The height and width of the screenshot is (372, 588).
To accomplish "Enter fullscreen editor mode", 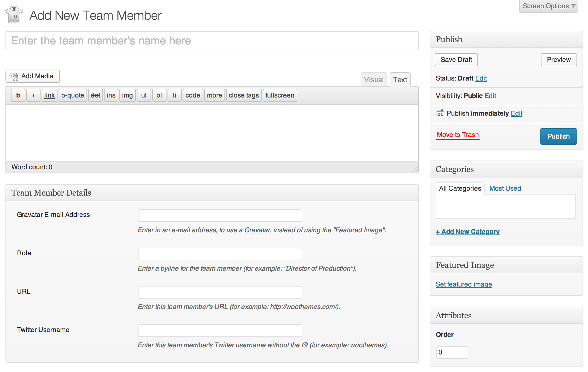I will (279, 95).
